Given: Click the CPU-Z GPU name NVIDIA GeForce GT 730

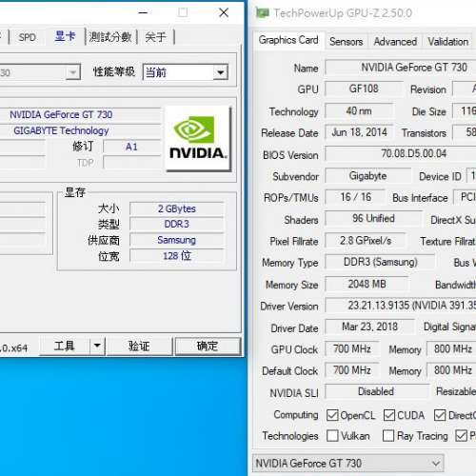Looking at the screenshot, I should 80,115.
